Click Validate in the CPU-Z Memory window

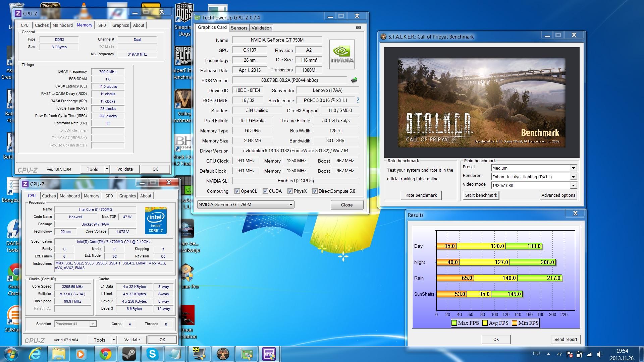click(x=125, y=169)
